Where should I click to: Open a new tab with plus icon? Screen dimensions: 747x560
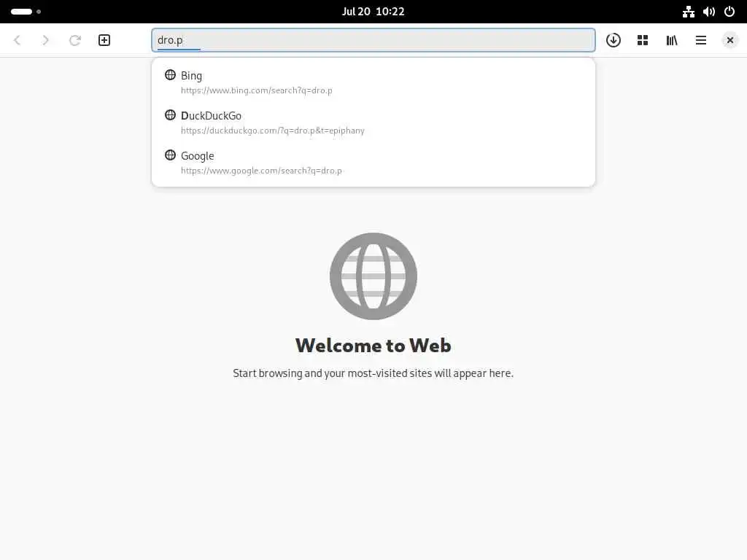coord(104,40)
